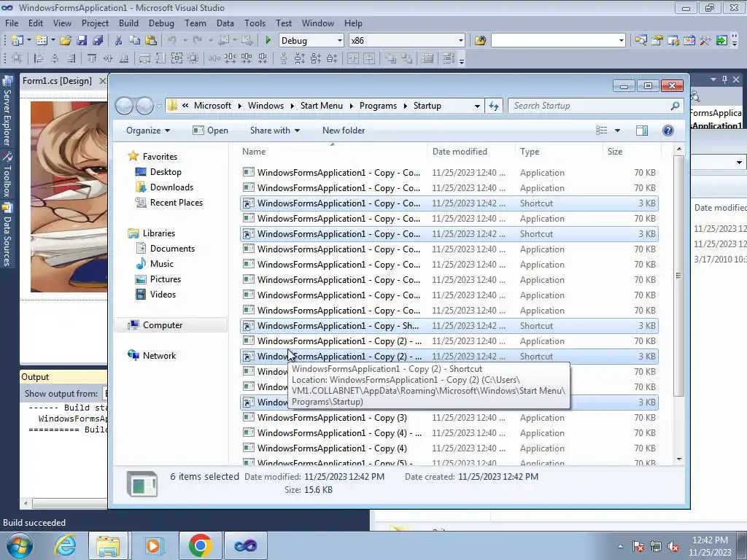
Task: Open the Toolbox side tab
Action: (x=7, y=175)
